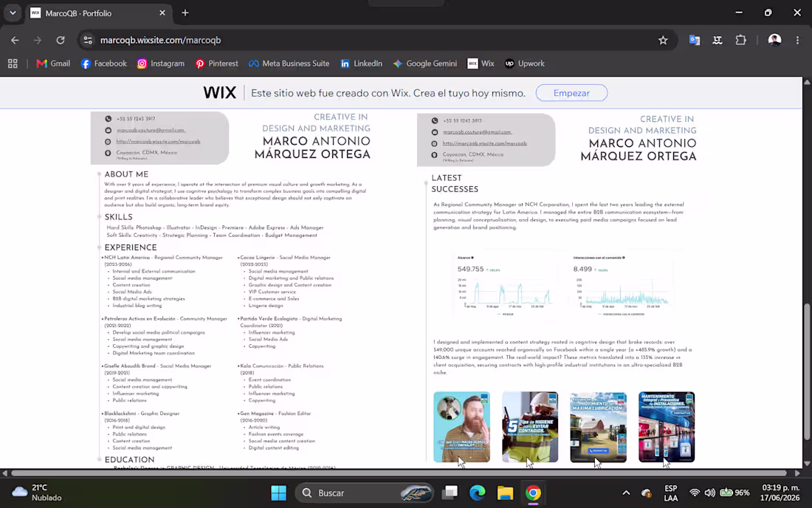Open site information icon in address bar
Image resolution: width=812 pixels, height=508 pixels.
click(88, 40)
